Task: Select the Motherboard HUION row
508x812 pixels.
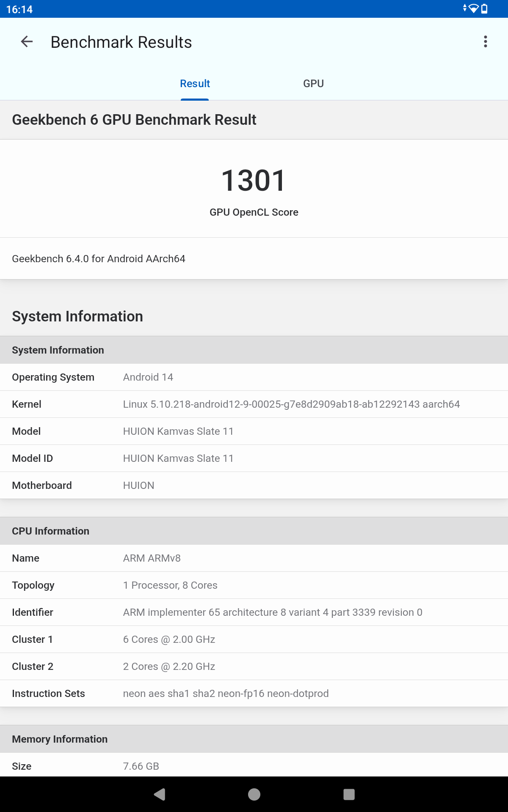Action: tap(254, 486)
